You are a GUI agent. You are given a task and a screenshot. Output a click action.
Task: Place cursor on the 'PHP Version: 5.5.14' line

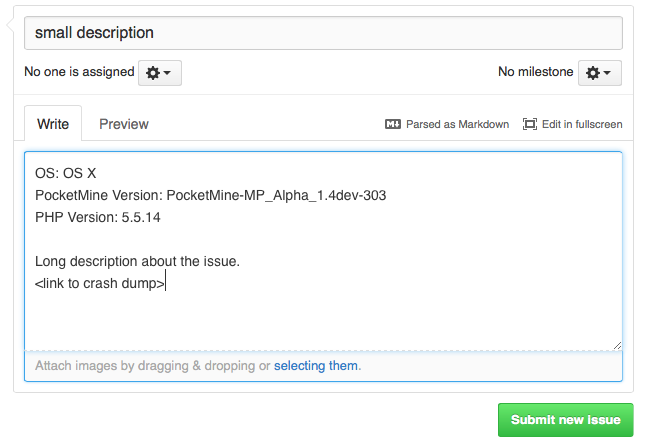pos(98,217)
